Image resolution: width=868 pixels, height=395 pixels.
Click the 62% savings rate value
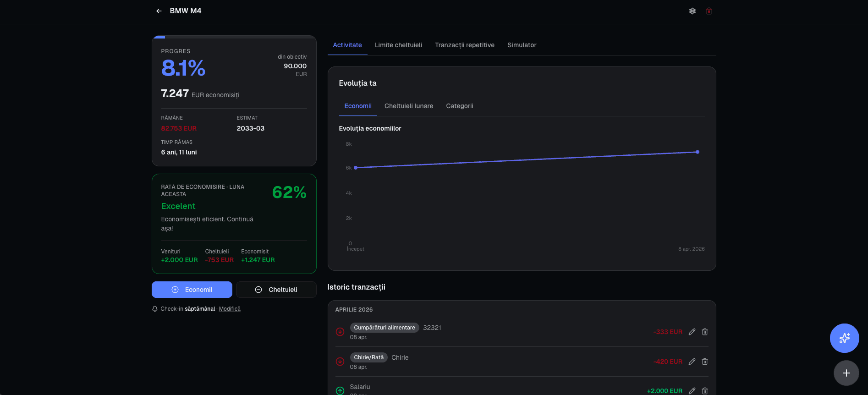click(289, 192)
